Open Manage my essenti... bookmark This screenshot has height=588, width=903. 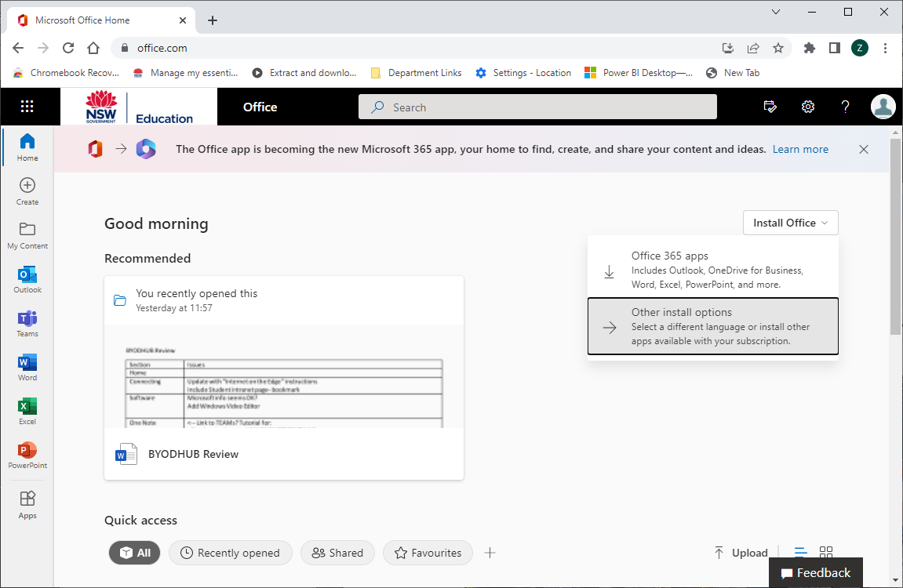(185, 72)
